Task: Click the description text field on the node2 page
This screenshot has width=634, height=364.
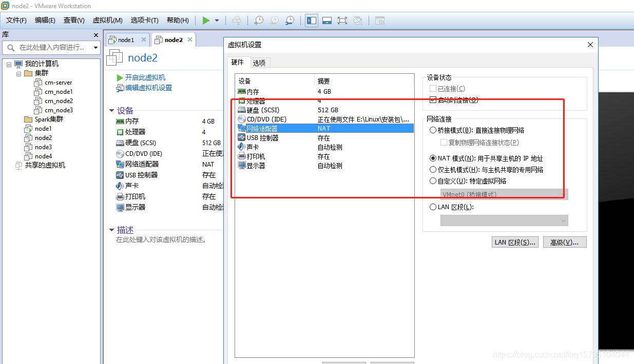Action: tap(161, 239)
